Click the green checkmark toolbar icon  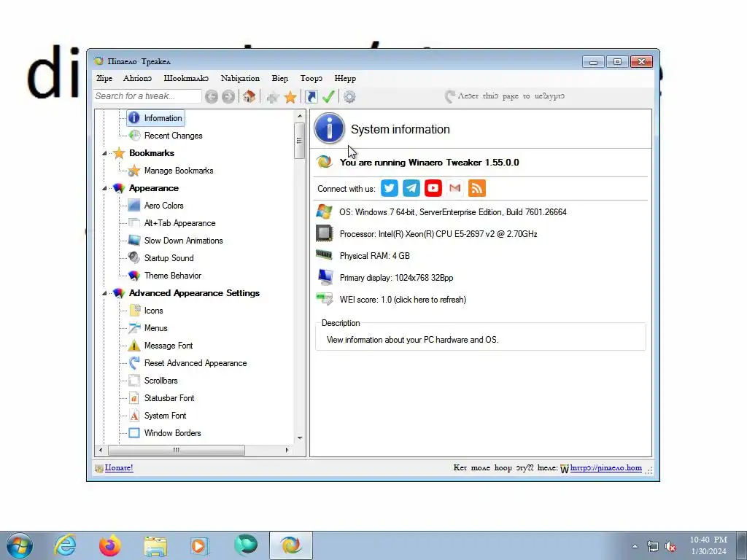coord(328,97)
